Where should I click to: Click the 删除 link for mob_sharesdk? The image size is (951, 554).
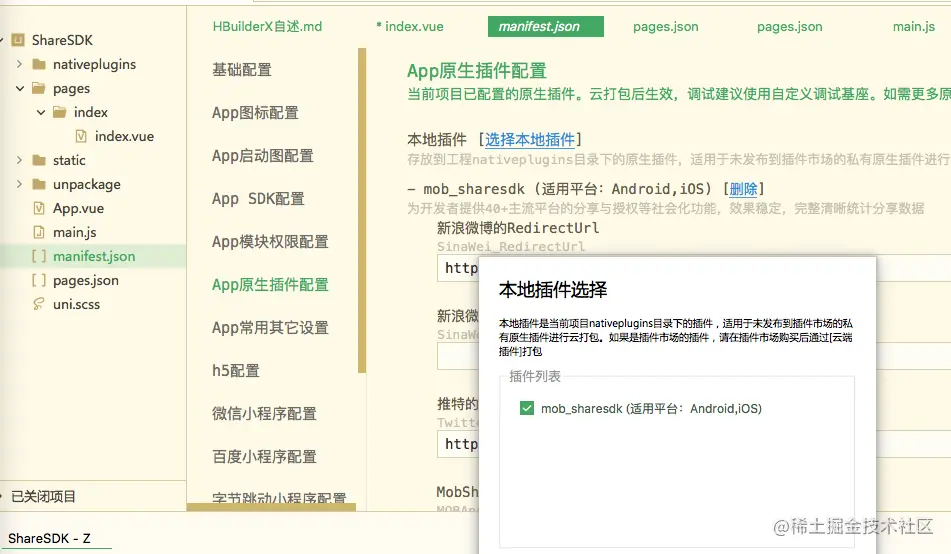pyautogui.click(x=744, y=189)
